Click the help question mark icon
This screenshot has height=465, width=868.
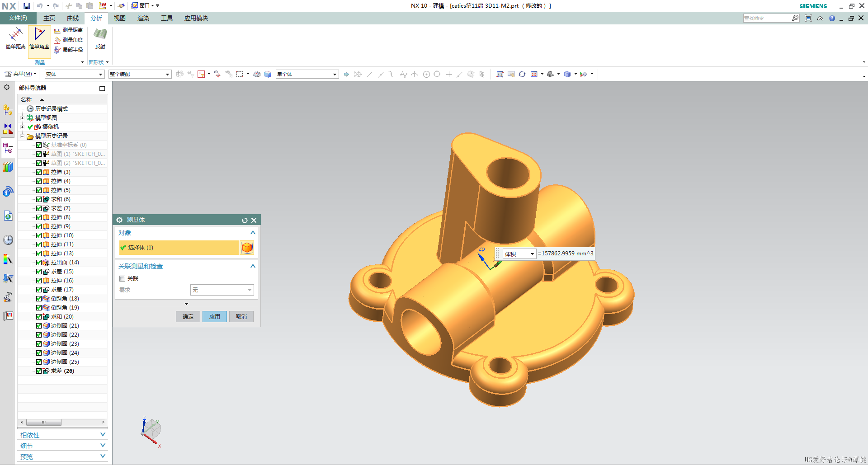(x=832, y=18)
